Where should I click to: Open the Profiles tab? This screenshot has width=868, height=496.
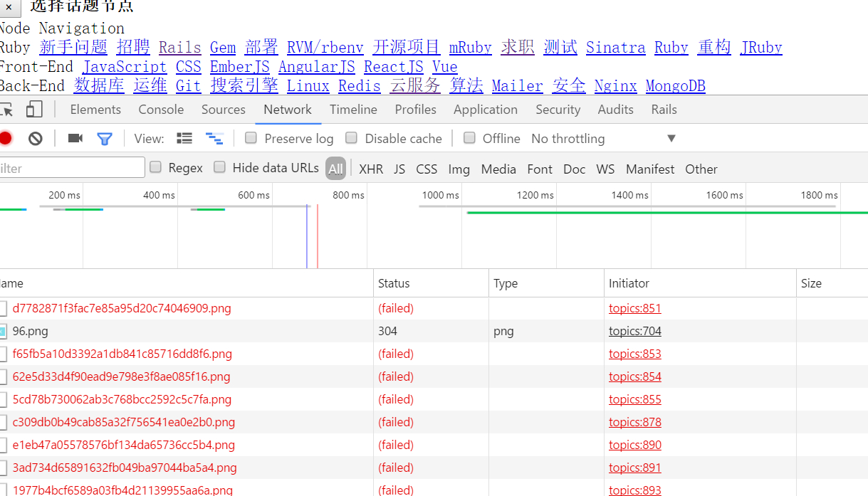click(x=416, y=110)
